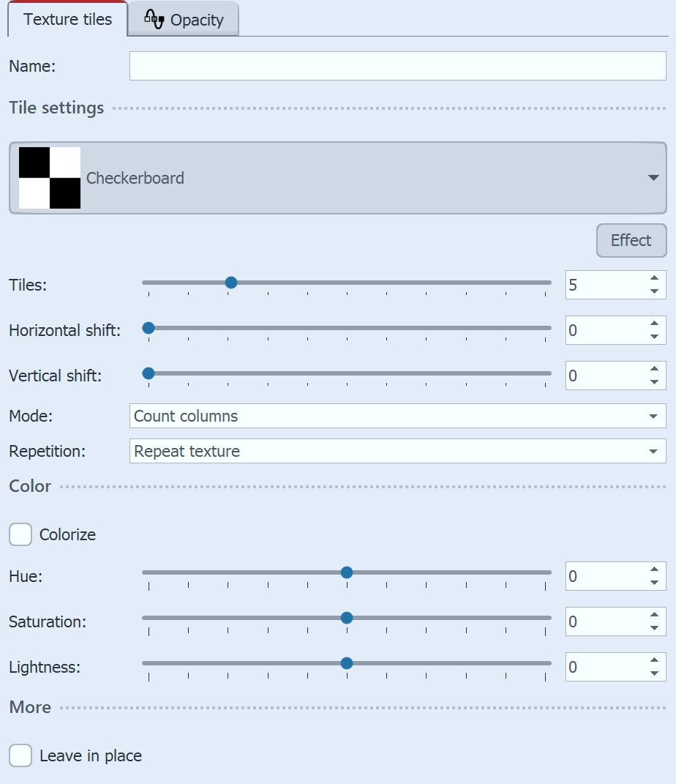The width and height of the screenshot is (676, 784).
Task: Expand the Repetition dropdown with Repeat texture
Action: coord(653,451)
